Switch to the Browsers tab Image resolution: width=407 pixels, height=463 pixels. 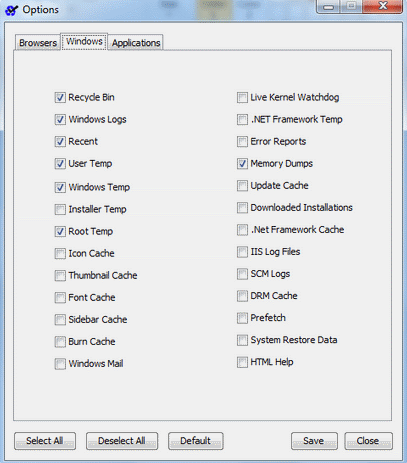coord(38,43)
